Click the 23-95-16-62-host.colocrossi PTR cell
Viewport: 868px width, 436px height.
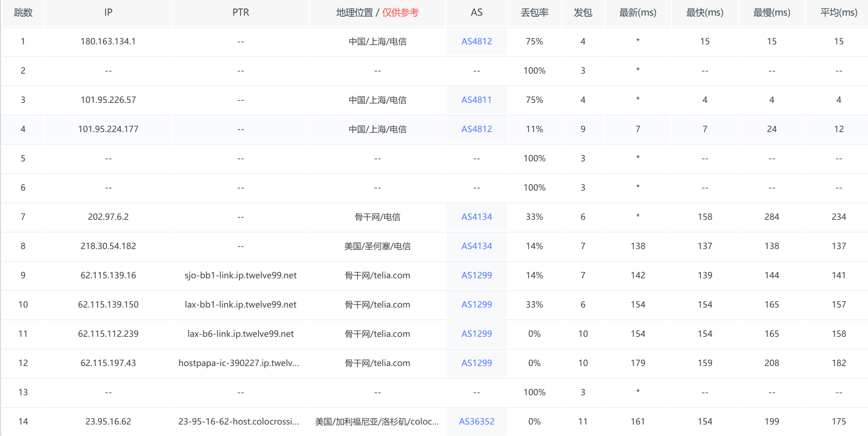point(238,421)
